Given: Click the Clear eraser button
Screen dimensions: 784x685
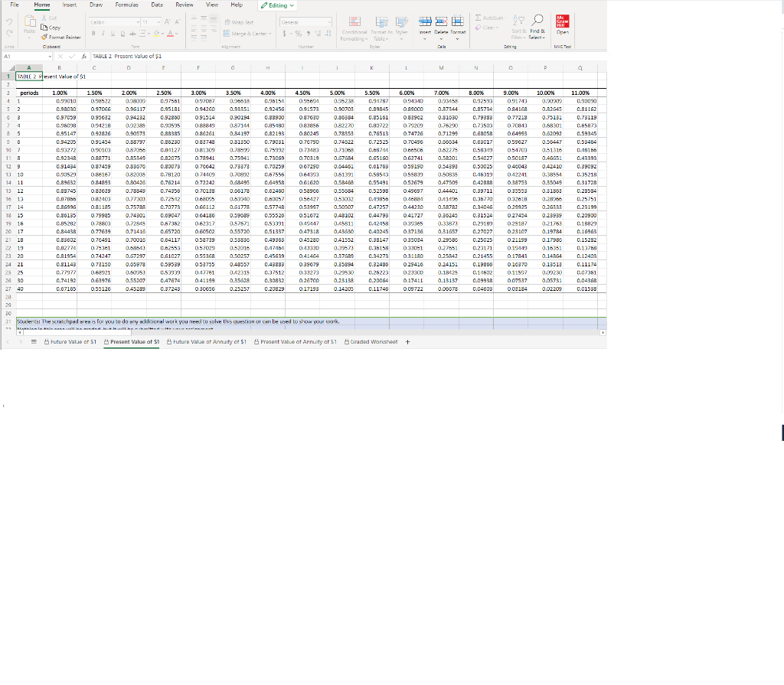Looking at the screenshot, I should (x=486, y=28).
